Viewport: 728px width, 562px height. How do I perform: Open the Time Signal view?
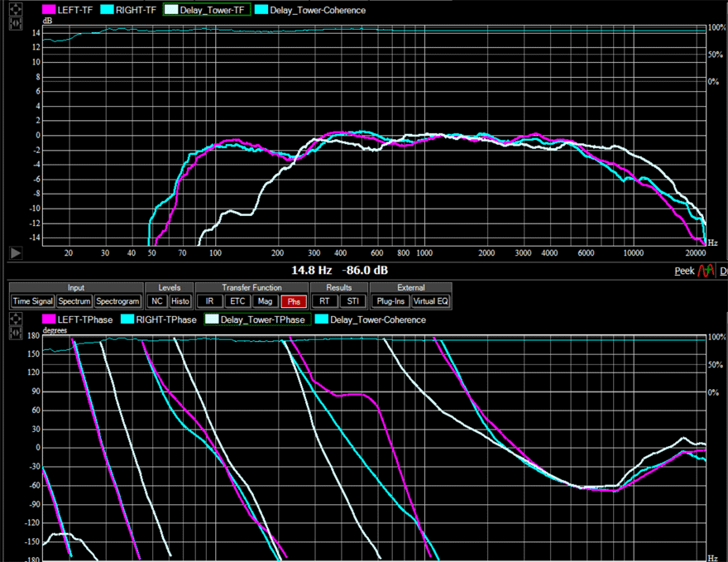[x=32, y=301]
